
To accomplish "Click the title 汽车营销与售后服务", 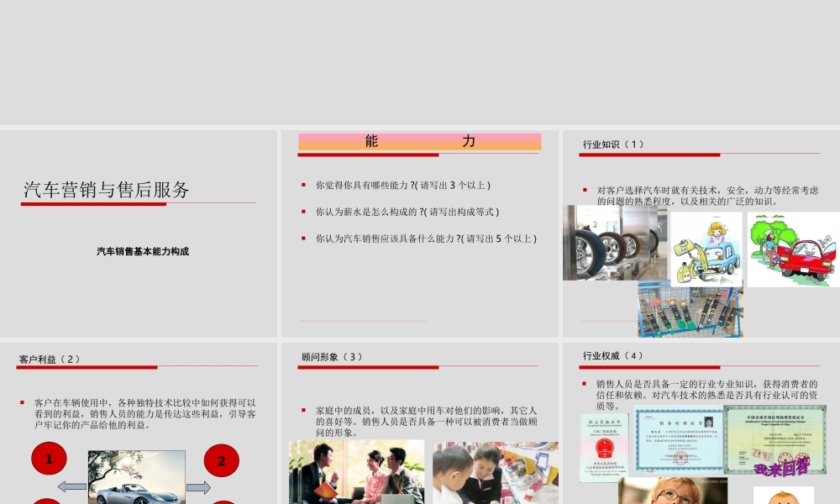I will point(106,190).
